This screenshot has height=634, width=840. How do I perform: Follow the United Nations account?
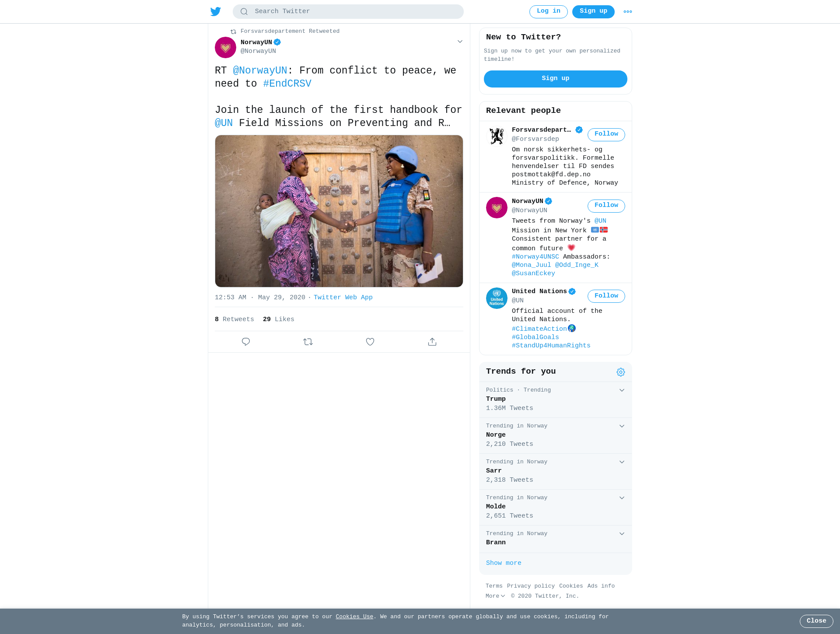point(606,296)
